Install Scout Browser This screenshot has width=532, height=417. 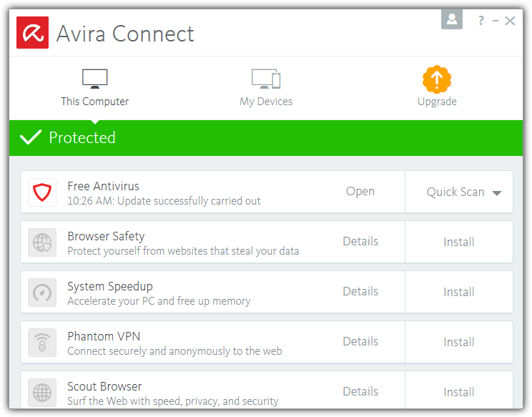coord(458,392)
